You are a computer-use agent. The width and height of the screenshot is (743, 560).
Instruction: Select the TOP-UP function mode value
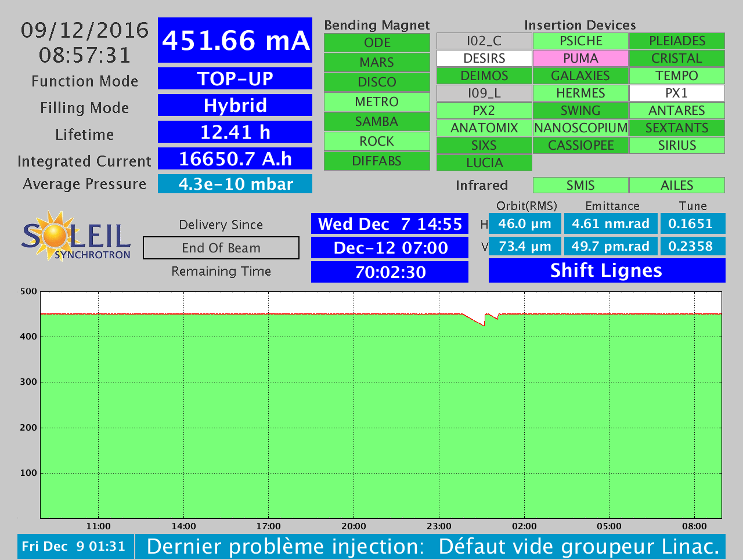(235, 78)
